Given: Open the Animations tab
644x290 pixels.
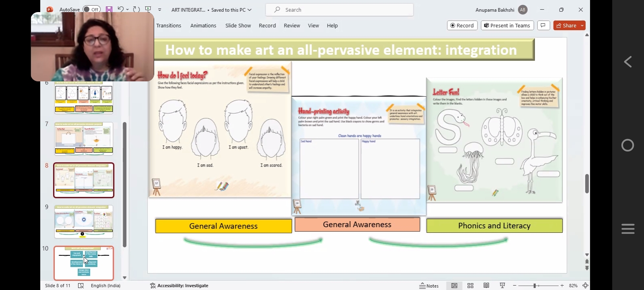Looking at the screenshot, I should pyautogui.click(x=203, y=25).
